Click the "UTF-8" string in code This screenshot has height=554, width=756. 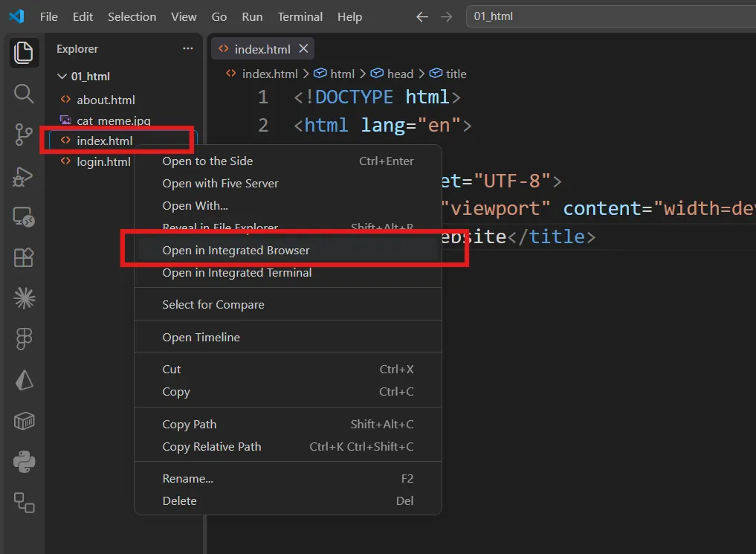tap(512, 181)
